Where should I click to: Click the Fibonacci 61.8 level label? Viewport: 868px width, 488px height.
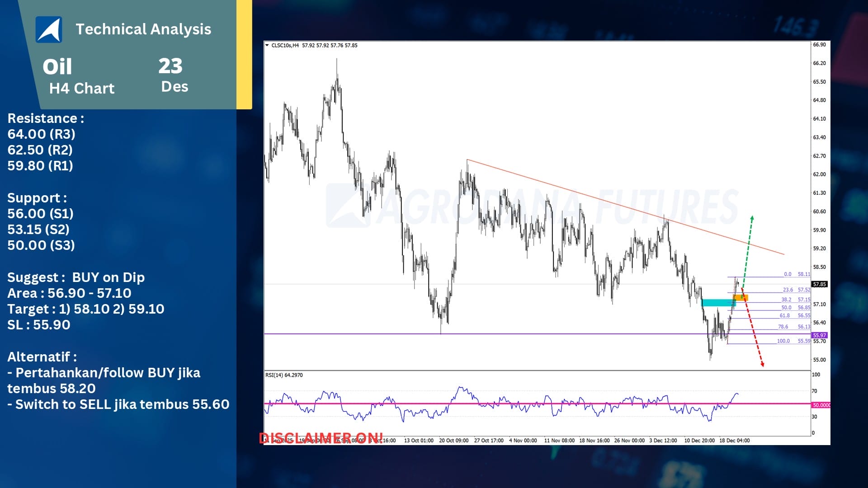(x=784, y=315)
